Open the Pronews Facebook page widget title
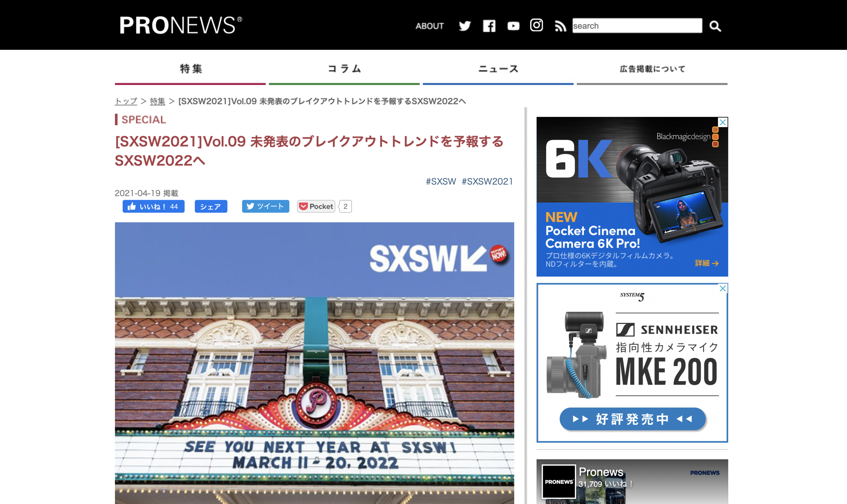The image size is (847, 504). pos(601,472)
